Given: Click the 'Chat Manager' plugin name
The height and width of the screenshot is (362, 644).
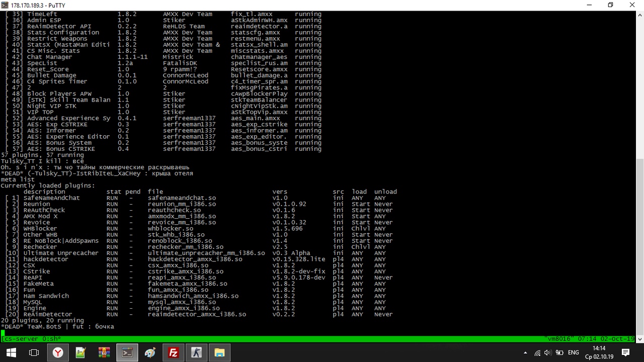Looking at the screenshot, I should pos(50,57).
